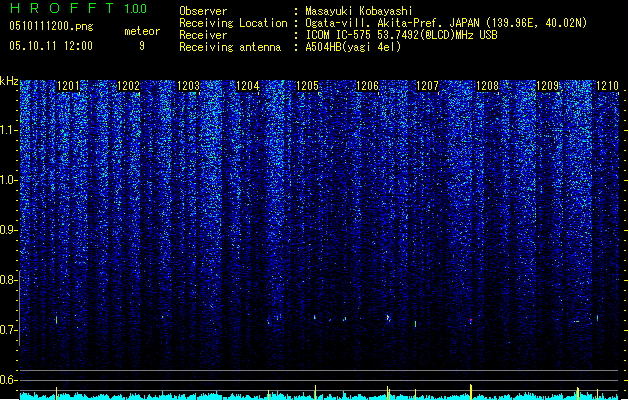Click the 0.9 kHz axis label
This screenshot has height=400, width=629.
[8, 230]
